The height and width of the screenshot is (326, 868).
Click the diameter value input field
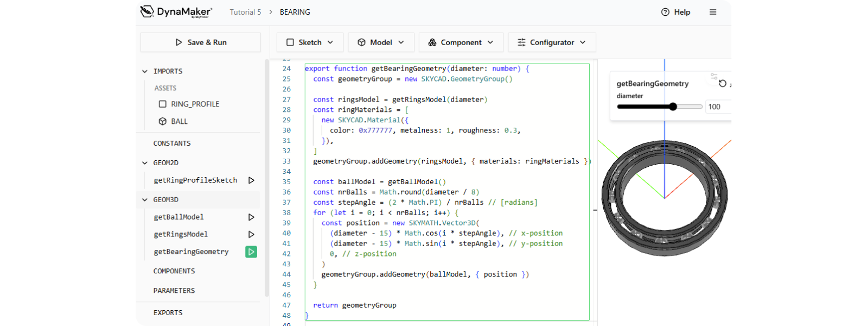[x=717, y=107]
